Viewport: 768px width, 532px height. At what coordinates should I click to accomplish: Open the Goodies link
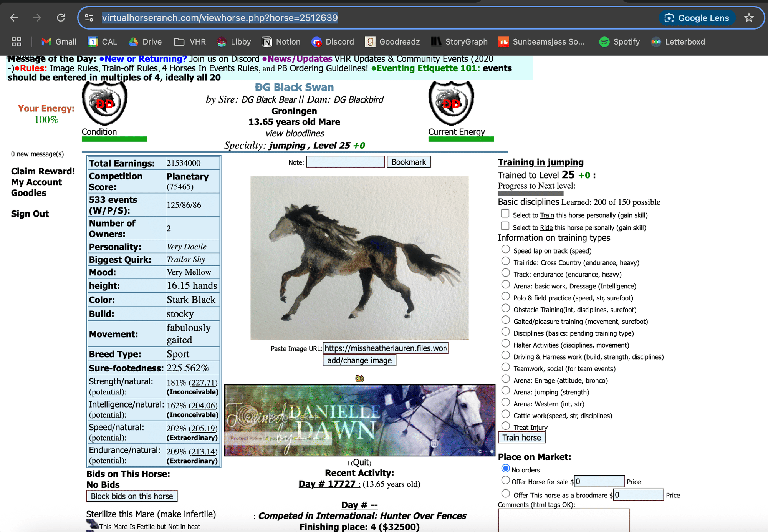click(x=29, y=193)
